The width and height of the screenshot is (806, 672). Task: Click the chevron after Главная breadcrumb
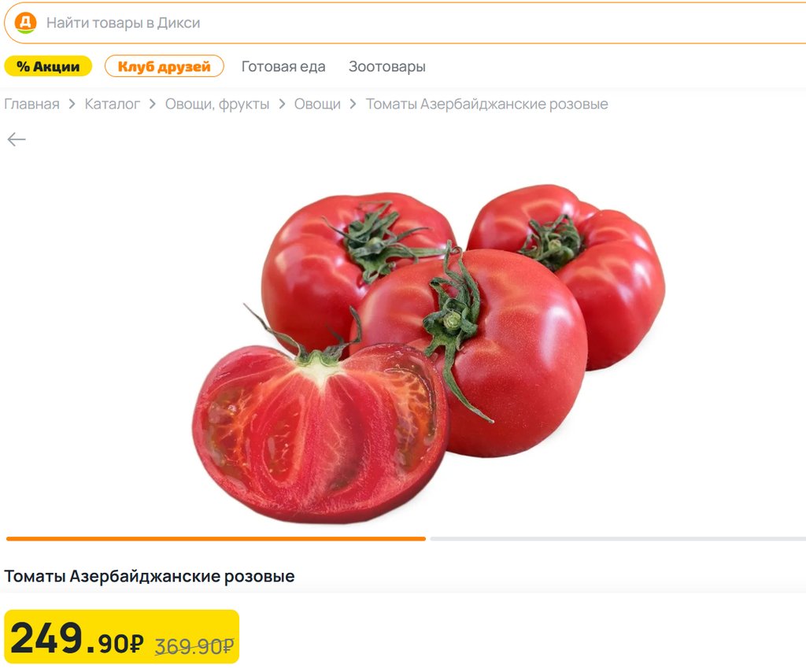[72, 105]
